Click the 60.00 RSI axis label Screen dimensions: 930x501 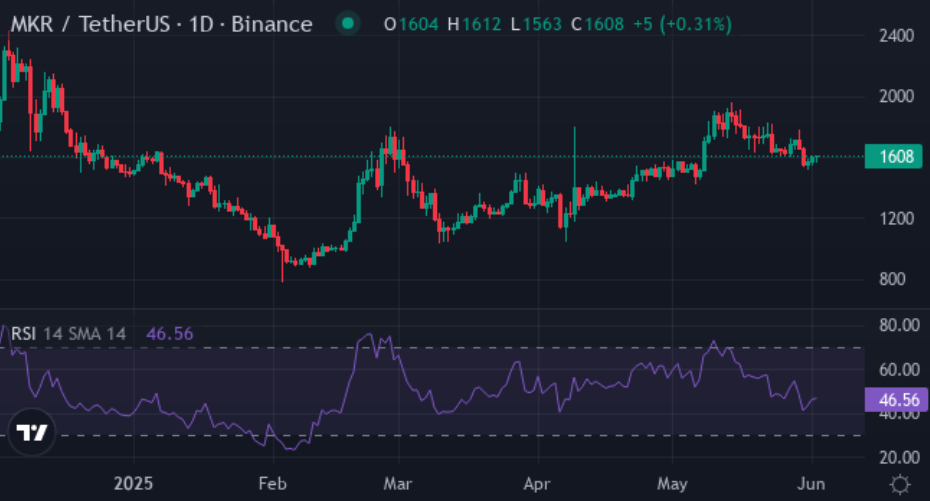coord(899,369)
